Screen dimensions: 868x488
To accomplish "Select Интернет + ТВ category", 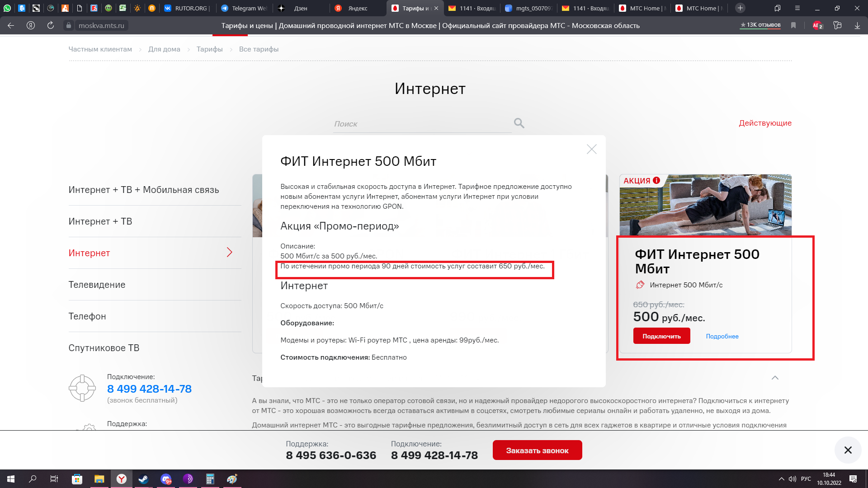I will (100, 221).
